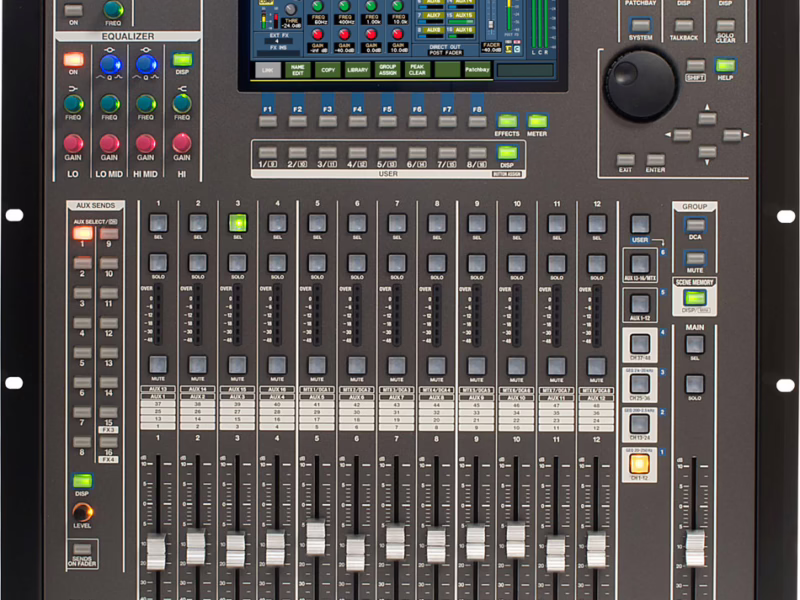800x600 pixels.
Task: Touch channel 10 fader cap
Action: pyautogui.click(x=515, y=540)
